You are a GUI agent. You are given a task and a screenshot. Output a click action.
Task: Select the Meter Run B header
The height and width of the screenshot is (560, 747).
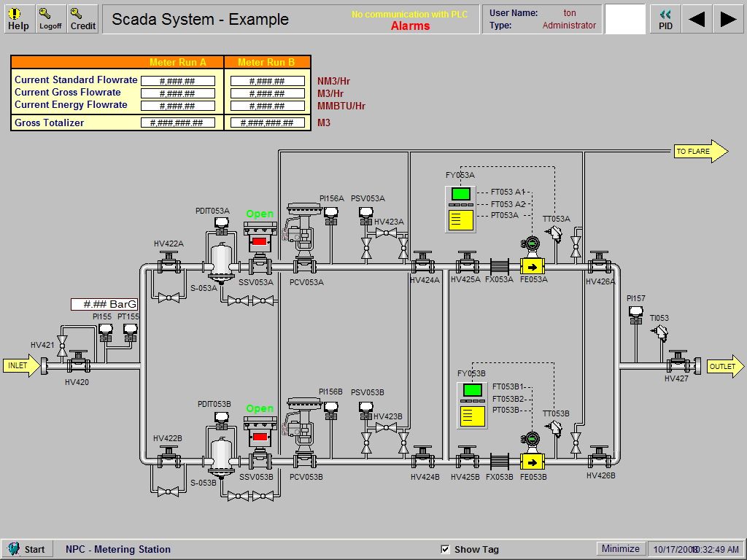pyautogui.click(x=266, y=63)
